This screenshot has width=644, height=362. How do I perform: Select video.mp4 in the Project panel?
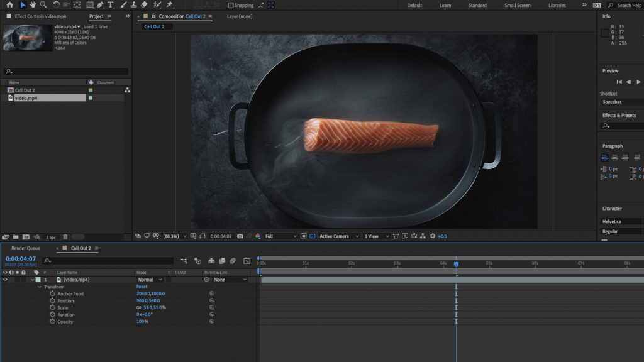(x=26, y=98)
